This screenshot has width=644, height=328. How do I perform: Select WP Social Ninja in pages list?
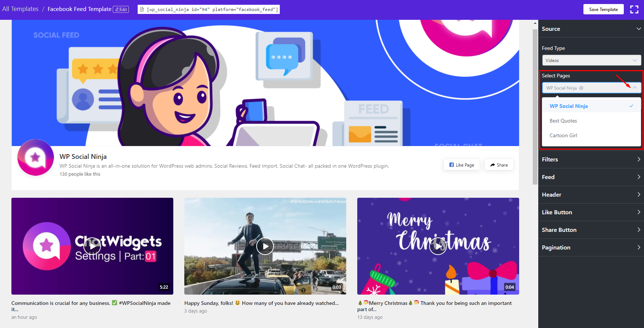pos(591,106)
